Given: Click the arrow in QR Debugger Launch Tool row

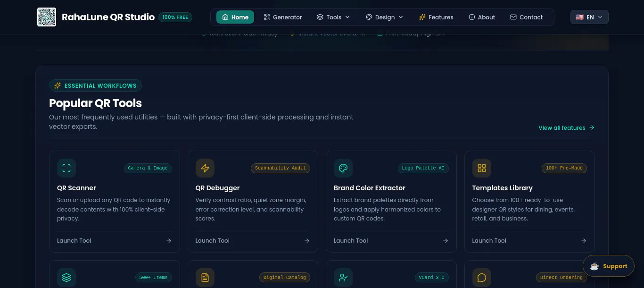Looking at the screenshot, I should (307, 241).
